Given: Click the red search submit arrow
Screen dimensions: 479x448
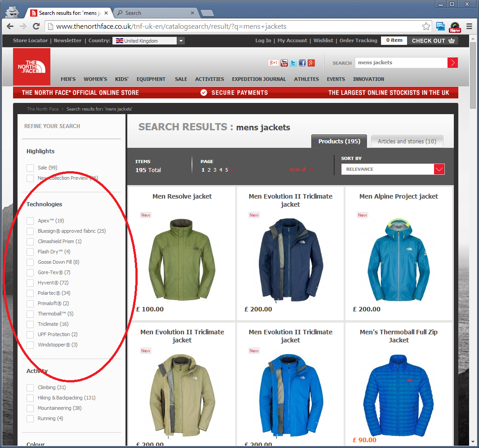Looking at the screenshot, I should [452, 63].
